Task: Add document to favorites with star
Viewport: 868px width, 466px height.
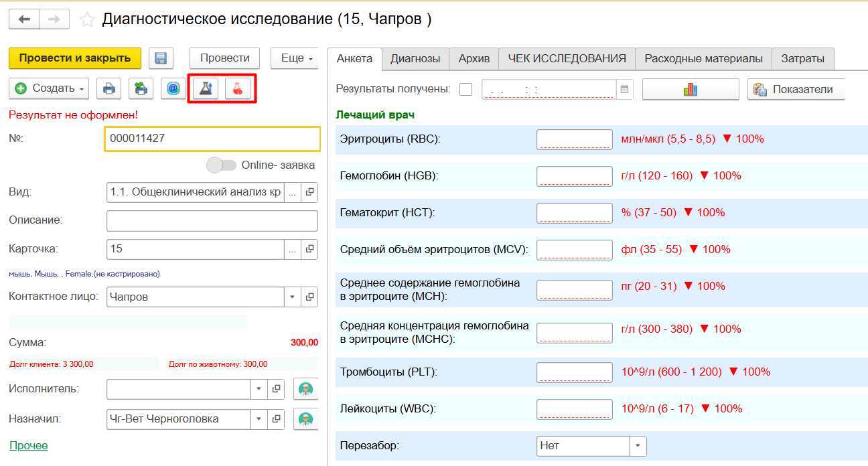Action: [x=87, y=19]
